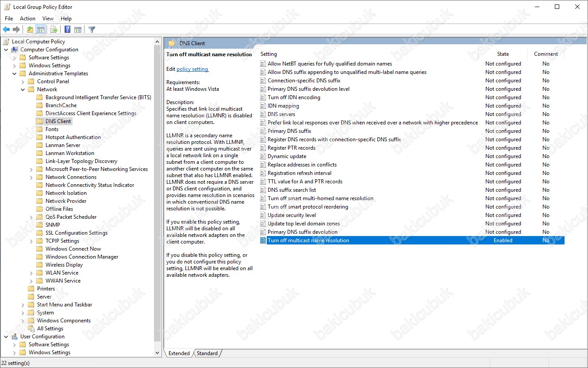
Task: Expand the Windows Components node
Action: pyautogui.click(x=23, y=321)
